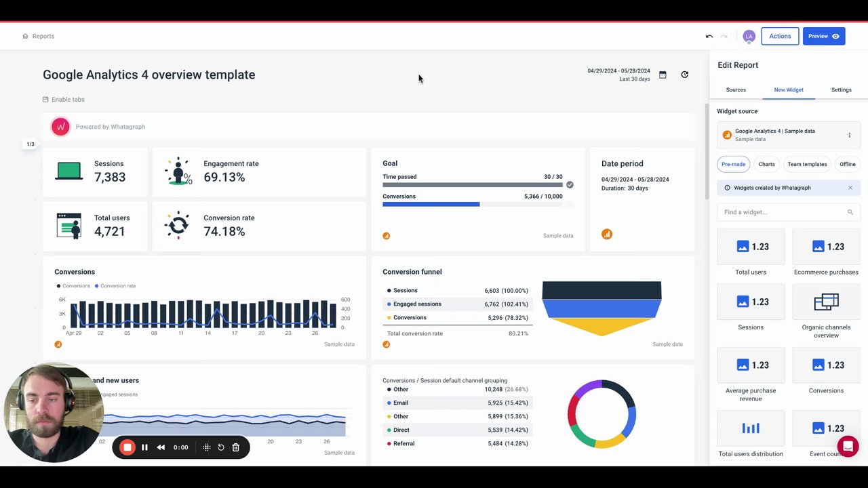Click the Conversions goal progress bar
Screen dimensions: 868x488
[x=473, y=204]
